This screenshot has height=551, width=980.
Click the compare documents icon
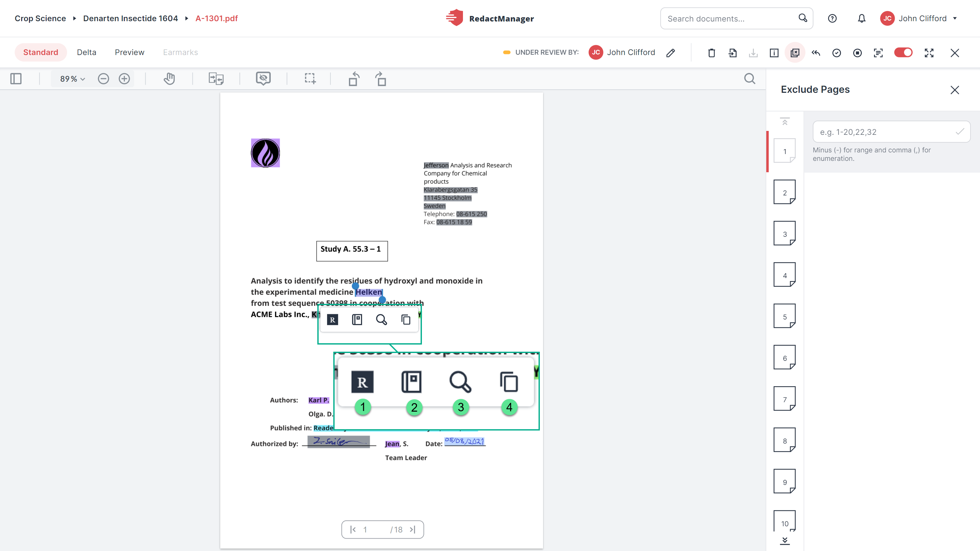pos(216,79)
